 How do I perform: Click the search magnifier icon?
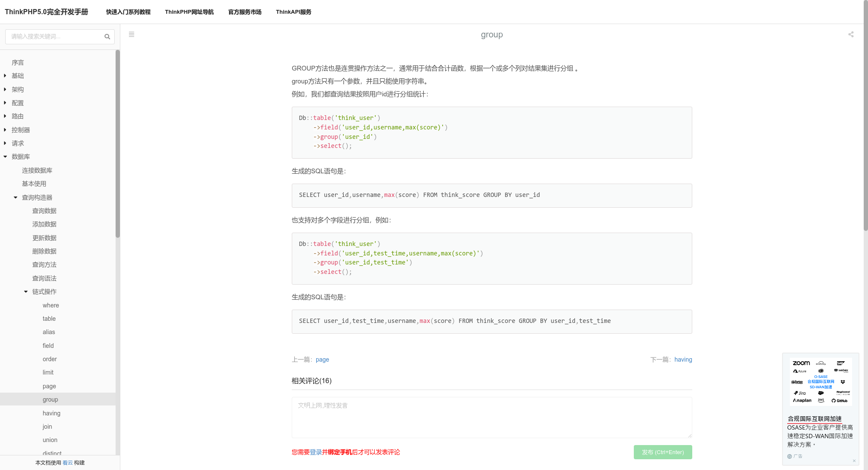point(107,37)
